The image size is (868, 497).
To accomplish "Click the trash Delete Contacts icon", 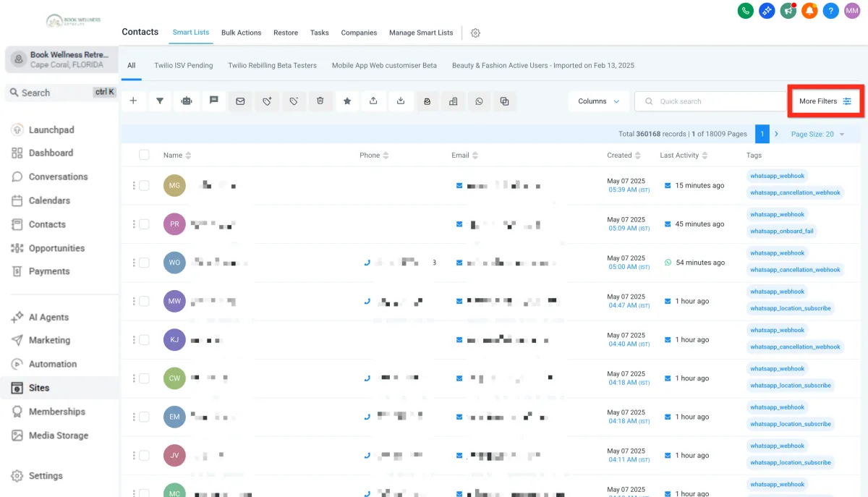I will [x=320, y=101].
